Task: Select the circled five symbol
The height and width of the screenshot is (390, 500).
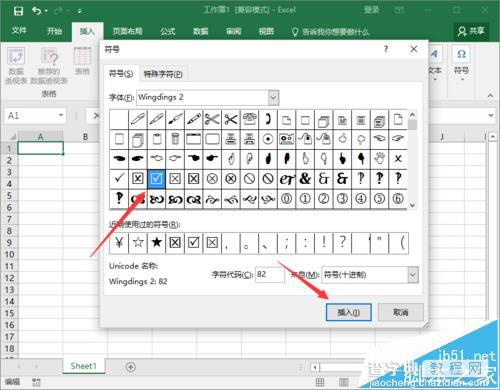Action: (379, 199)
